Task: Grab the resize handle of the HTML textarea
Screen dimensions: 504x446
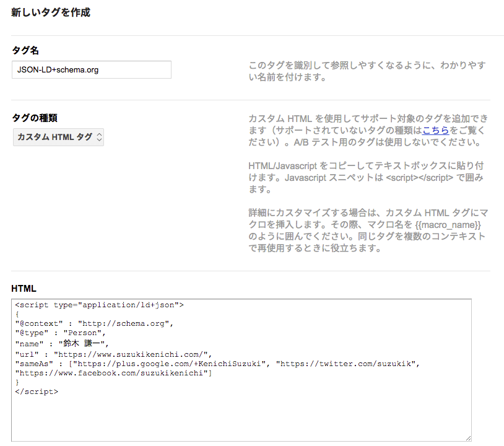Action: [468, 438]
